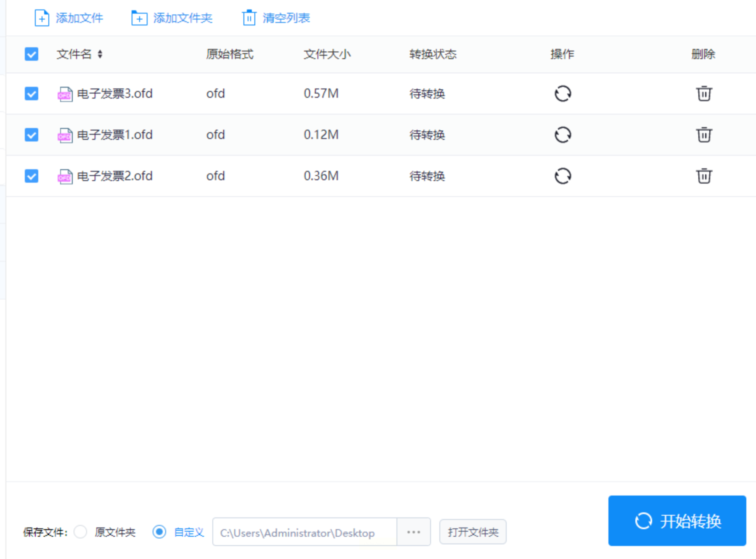
Task: Uncheck the checkbox for 电子发票3.ofd
Action: tap(32, 94)
